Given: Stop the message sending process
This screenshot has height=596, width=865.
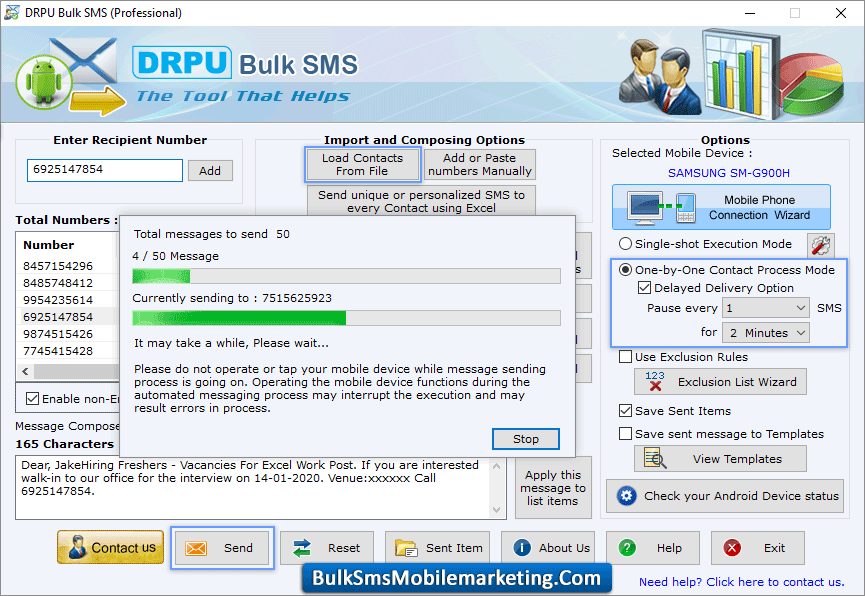Looking at the screenshot, I should (526, 439).
